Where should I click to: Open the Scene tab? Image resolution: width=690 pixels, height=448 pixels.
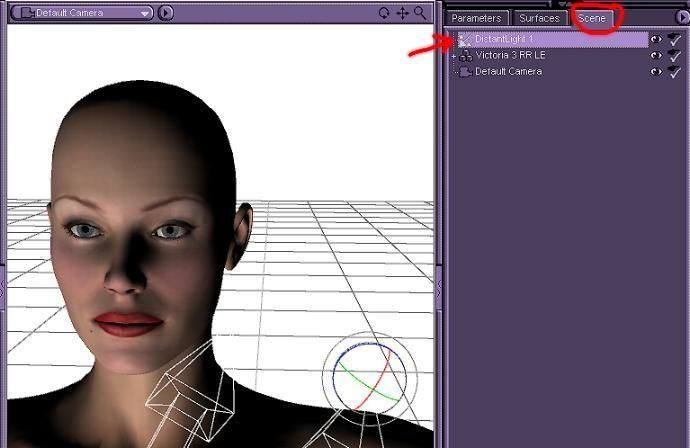(x=592, y=18)
